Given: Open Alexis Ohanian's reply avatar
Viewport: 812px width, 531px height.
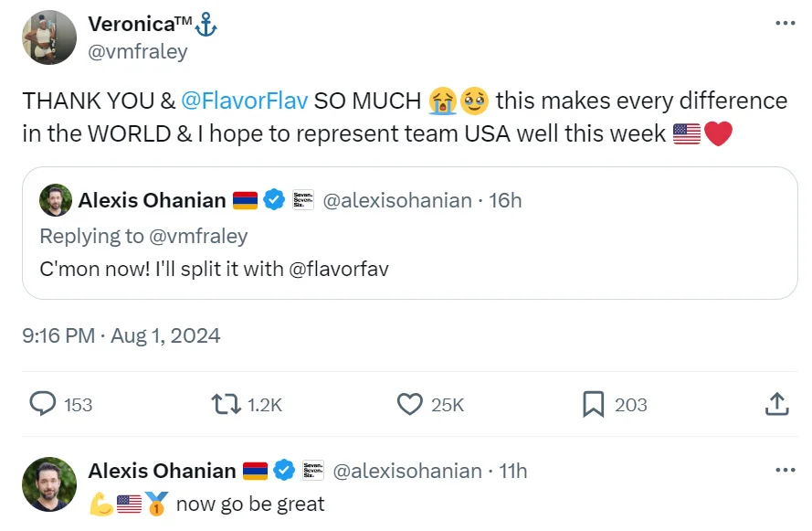Looking at the screenshot, I should click(x=49, y=484).
